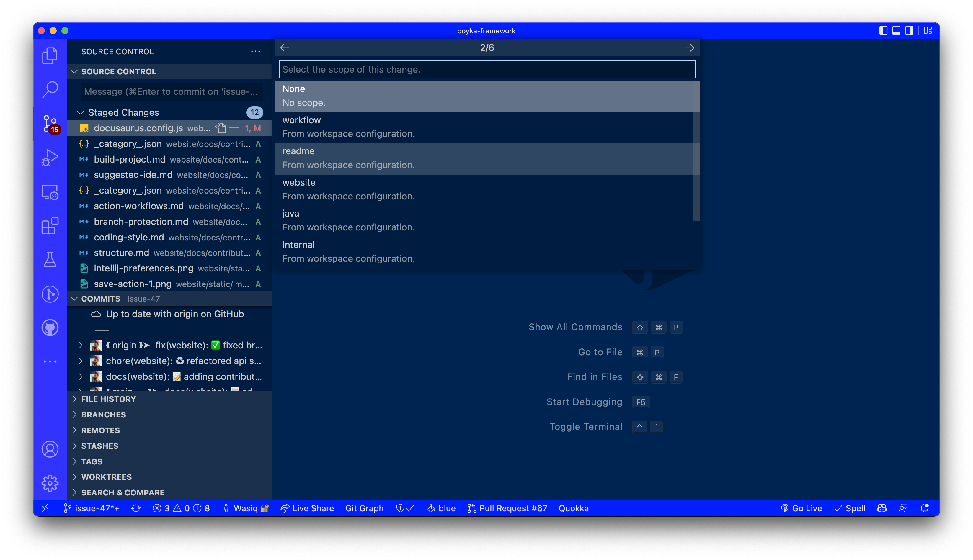Toggle the primary side bar layout button

point(883,31)
